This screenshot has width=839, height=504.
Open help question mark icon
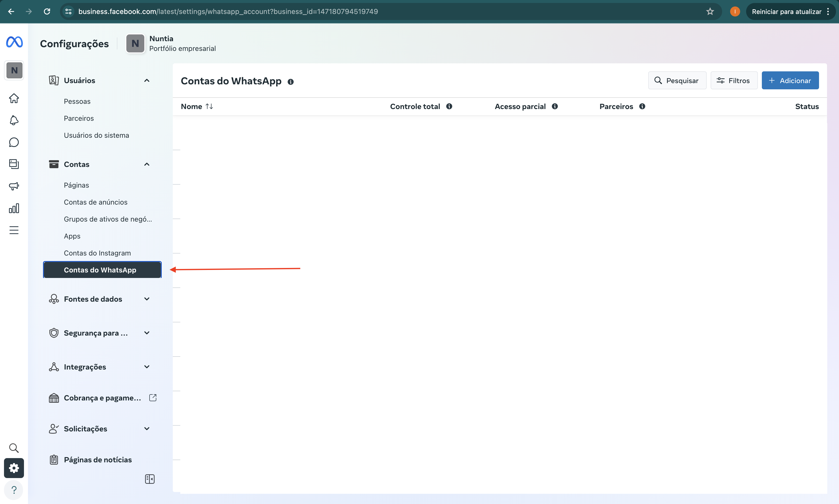tap(14, 490)
